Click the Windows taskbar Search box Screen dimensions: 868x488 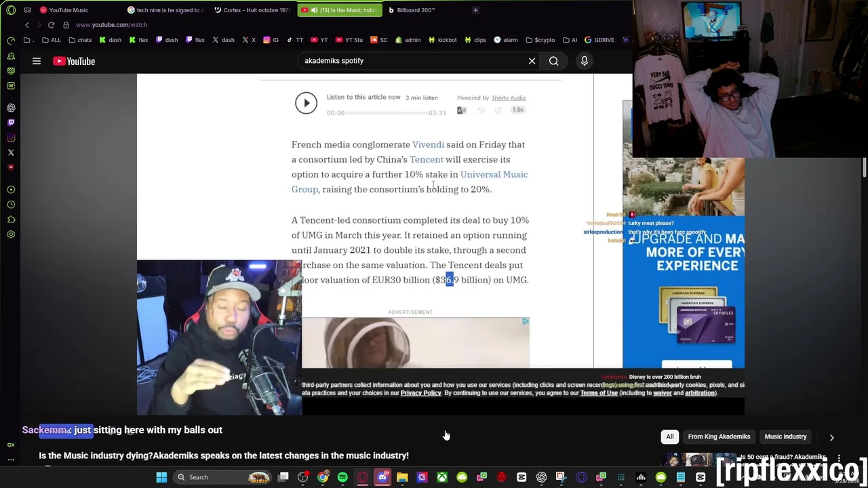coord(222,477)
